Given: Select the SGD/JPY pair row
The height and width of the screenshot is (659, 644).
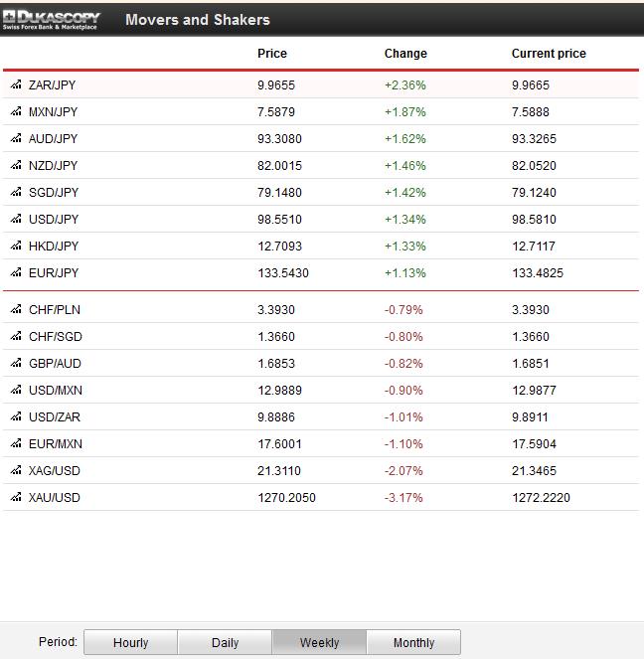Looking at the screenshot, I should pos(54,193).
